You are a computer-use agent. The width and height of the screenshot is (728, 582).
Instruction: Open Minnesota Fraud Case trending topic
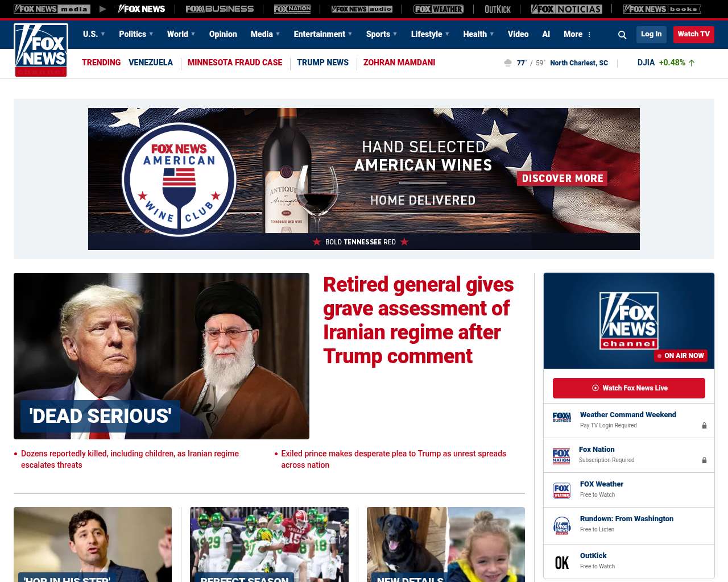click(x=235, y=63)
